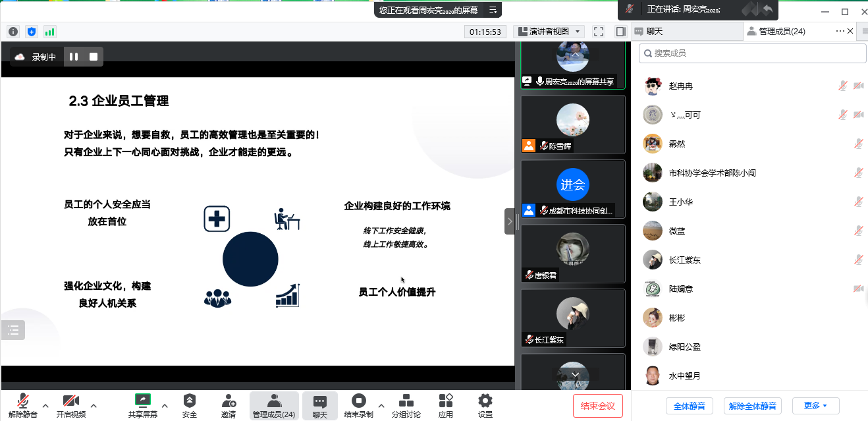Open the 邀请 invite dialog
Image resolution: width=868 pixels, height=421 pixels.
pos(228,405)
